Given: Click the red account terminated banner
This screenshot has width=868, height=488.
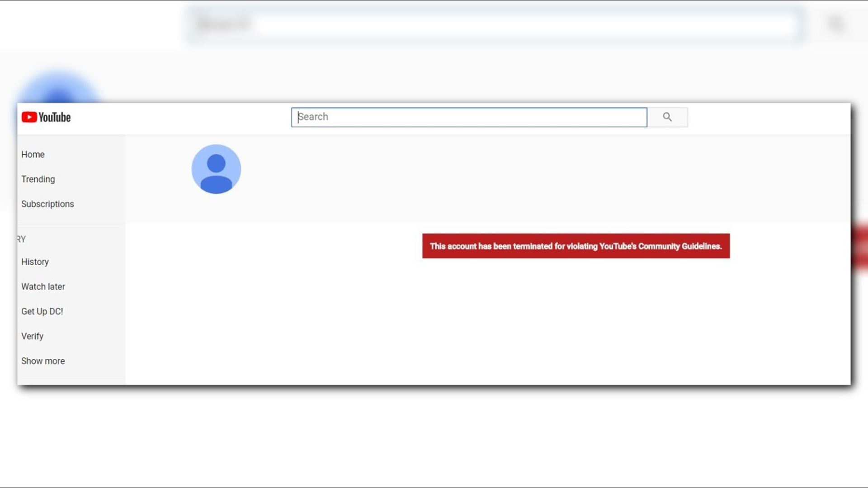Looking at the screenshot, I should [576, 246].
